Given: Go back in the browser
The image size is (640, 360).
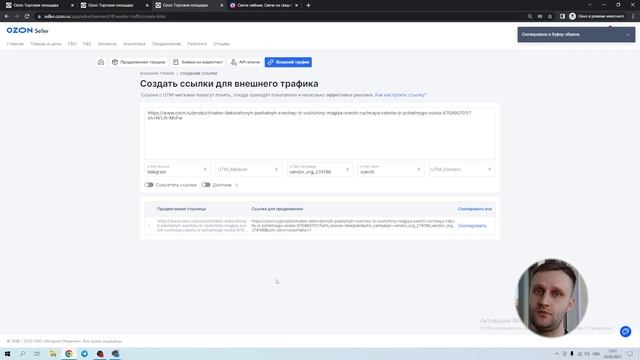Looking at the screenshot, I should pos(7,16).
